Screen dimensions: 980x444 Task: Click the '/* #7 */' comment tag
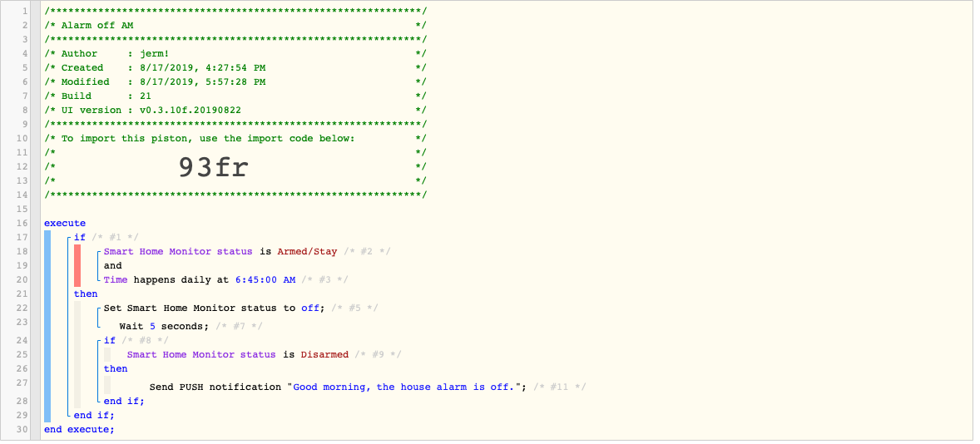pyautogui.click(x=239, y=326)
